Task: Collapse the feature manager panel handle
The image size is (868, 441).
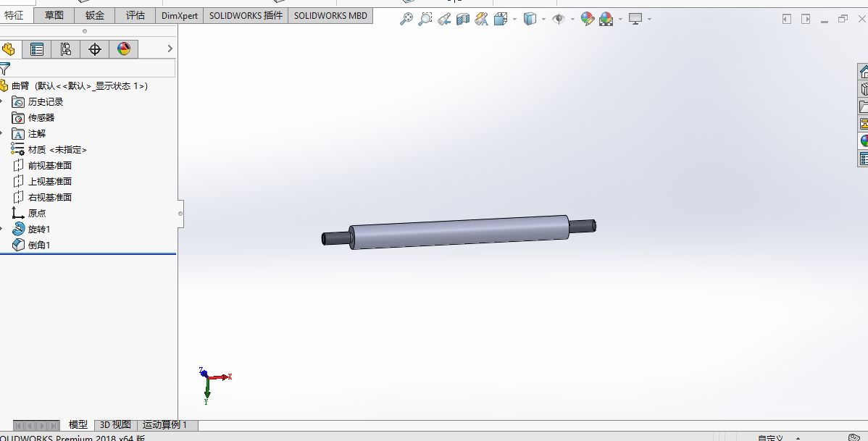Action: [x=180, y=214]
